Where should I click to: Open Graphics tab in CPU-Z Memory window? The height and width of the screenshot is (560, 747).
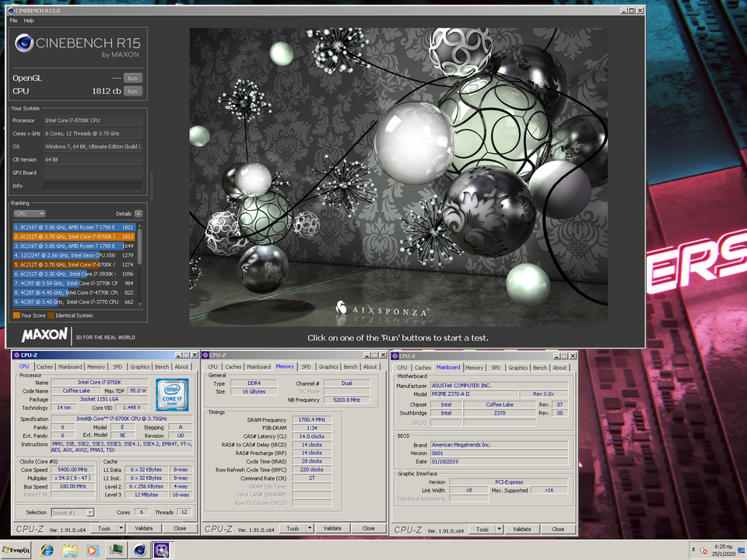[x=328, y=366]
